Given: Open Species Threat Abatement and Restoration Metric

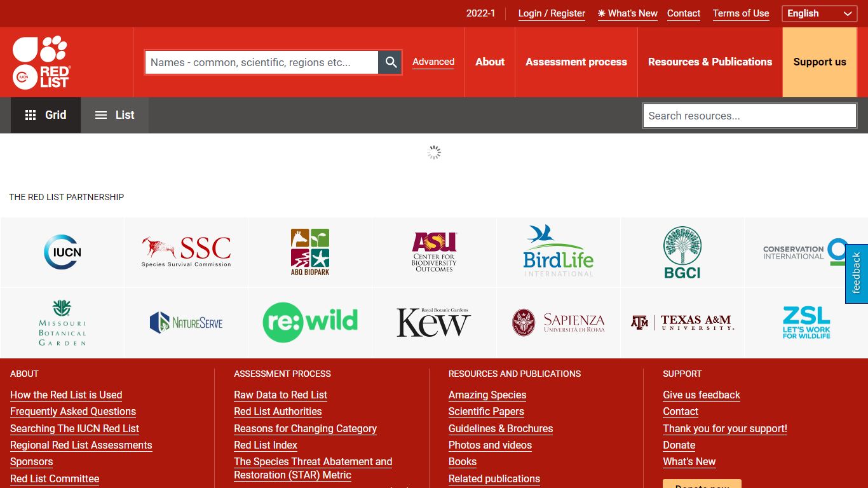Looking at the screenshot, I should [313, 468].
